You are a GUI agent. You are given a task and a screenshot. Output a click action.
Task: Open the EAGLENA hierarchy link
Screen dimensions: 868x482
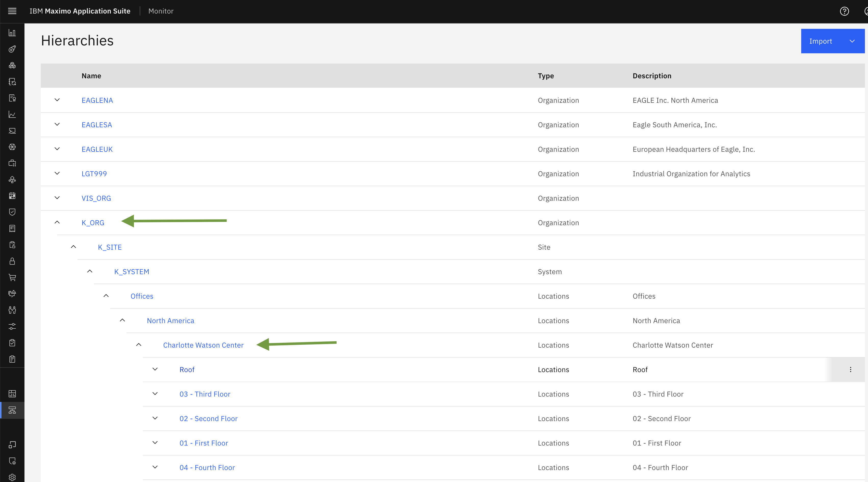(97, 100)
